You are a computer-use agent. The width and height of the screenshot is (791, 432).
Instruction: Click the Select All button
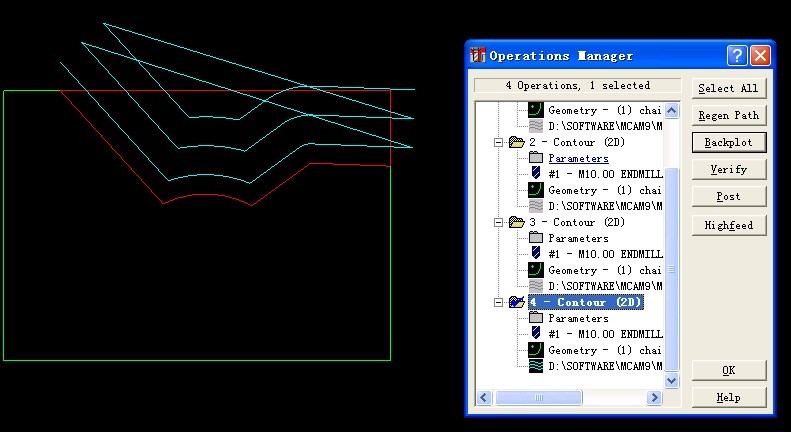coord(728,88)
